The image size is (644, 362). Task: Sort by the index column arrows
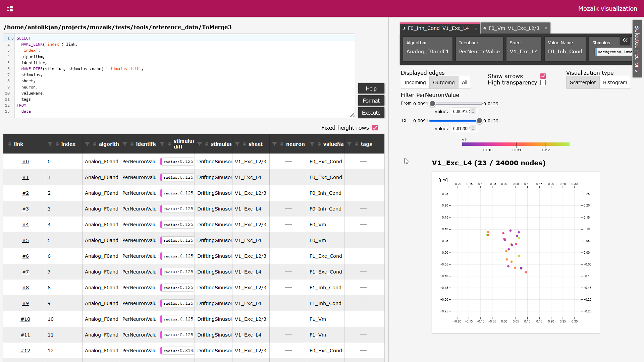pos(57,144)
